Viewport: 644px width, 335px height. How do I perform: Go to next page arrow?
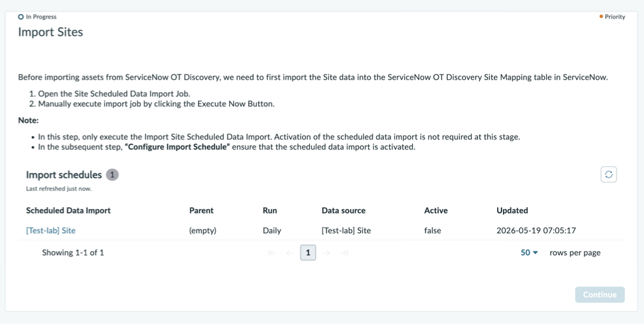pos(326,253)
